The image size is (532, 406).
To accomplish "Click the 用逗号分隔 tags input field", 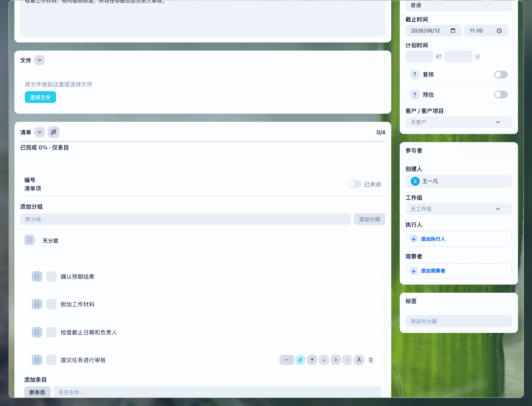I will coord(459,321).
